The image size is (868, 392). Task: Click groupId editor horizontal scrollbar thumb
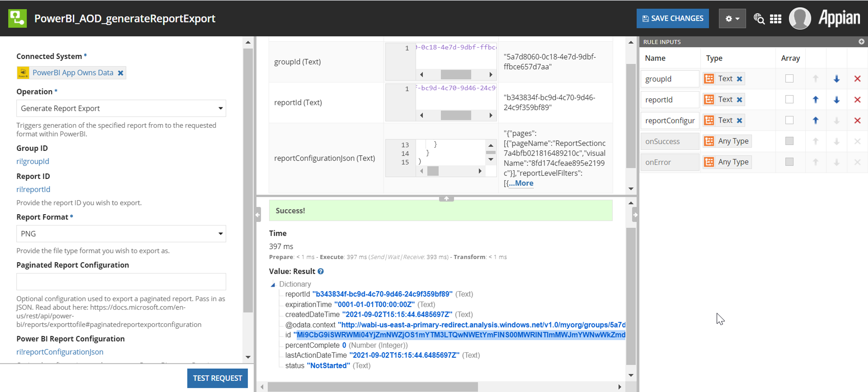455,74
